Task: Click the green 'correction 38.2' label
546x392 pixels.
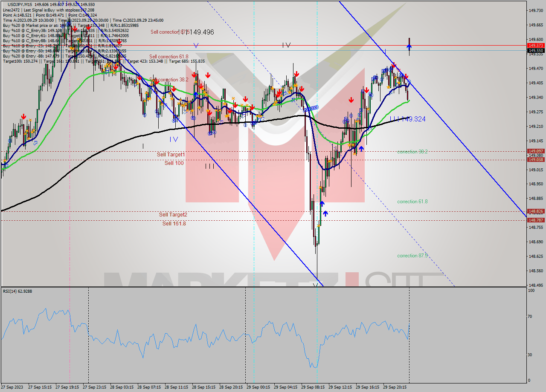Action: (x=412, y=152)
